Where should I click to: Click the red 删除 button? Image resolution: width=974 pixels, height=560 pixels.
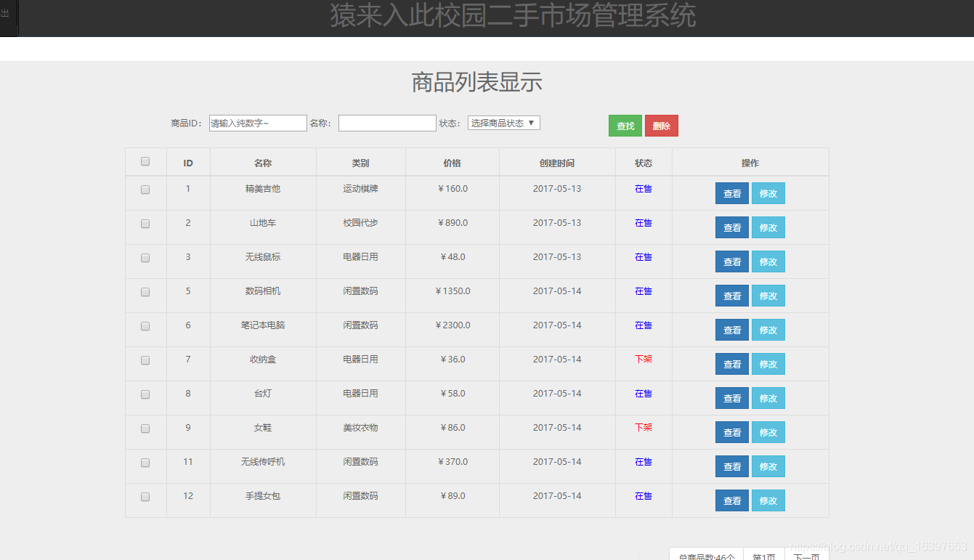click(662, 126)
